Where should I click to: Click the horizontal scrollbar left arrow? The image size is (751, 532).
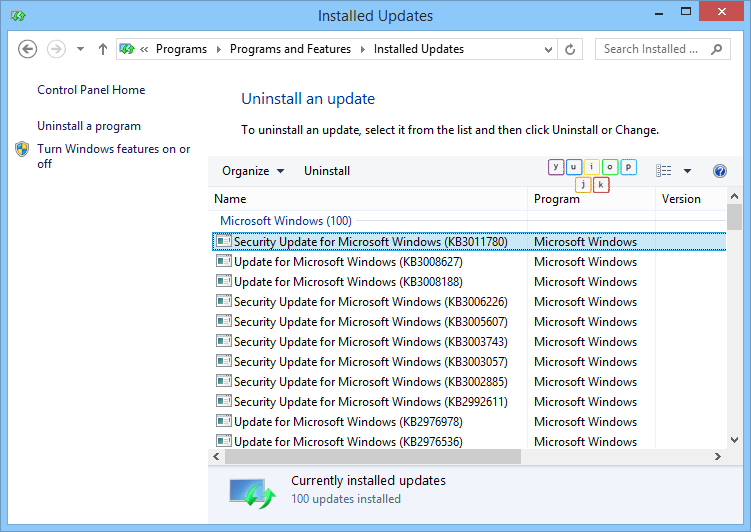216,457
